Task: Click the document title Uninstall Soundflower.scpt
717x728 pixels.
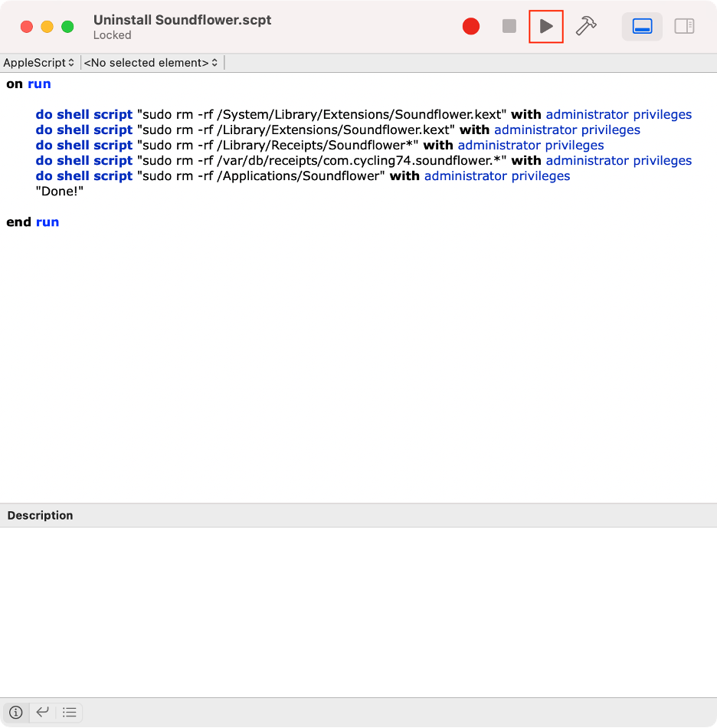Action: [182, 20]
